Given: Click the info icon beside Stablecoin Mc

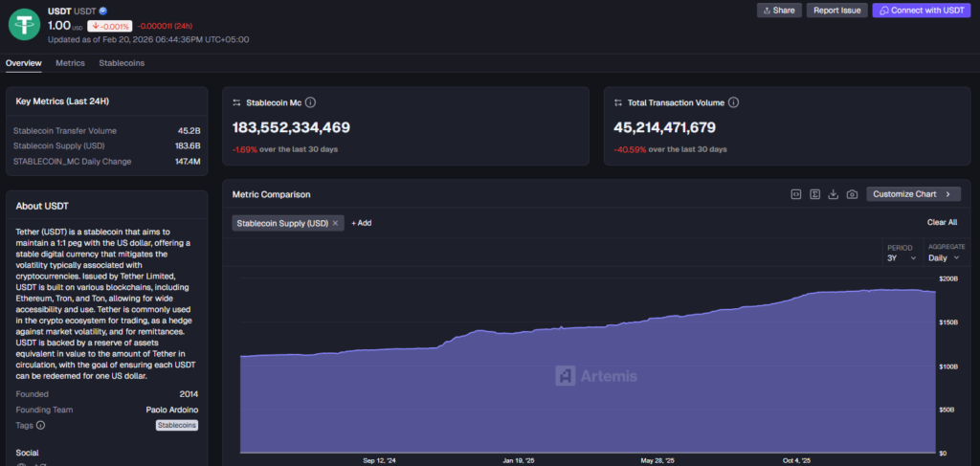Looking at the screenshot, I should click(x=310, y=102).
